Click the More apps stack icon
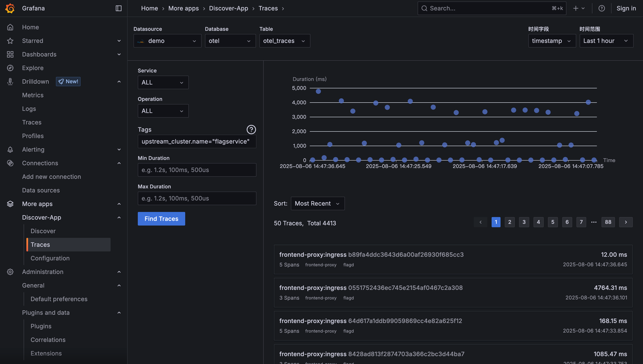 10,204
